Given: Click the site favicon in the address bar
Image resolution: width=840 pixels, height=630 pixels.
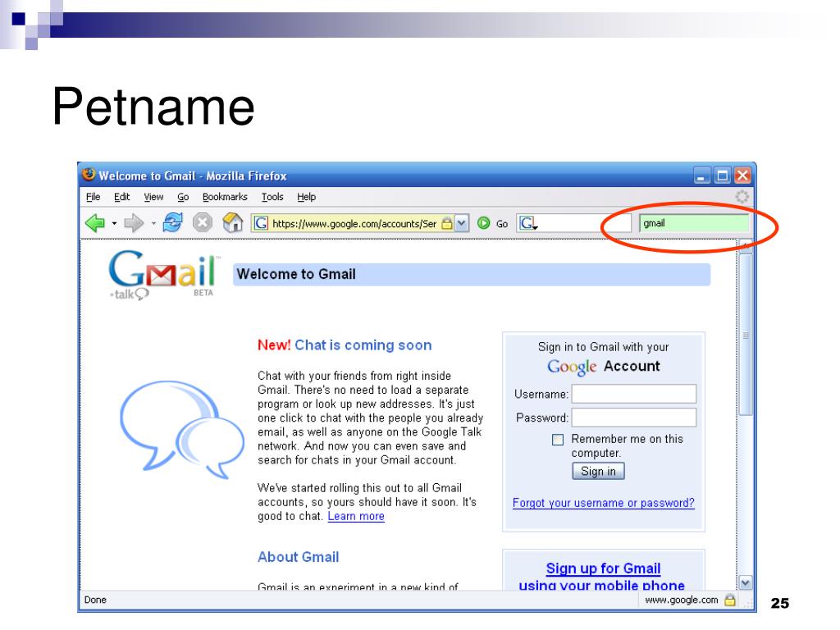Looking at the screenshot, I should point(261,223).
